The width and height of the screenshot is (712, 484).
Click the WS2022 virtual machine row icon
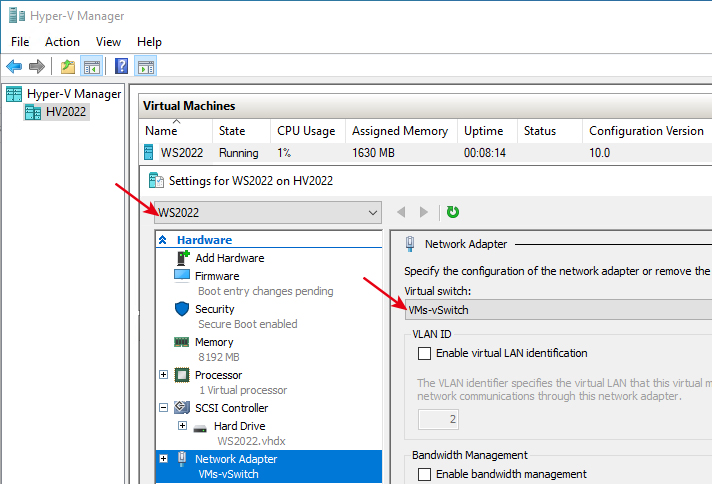point(148,152)
